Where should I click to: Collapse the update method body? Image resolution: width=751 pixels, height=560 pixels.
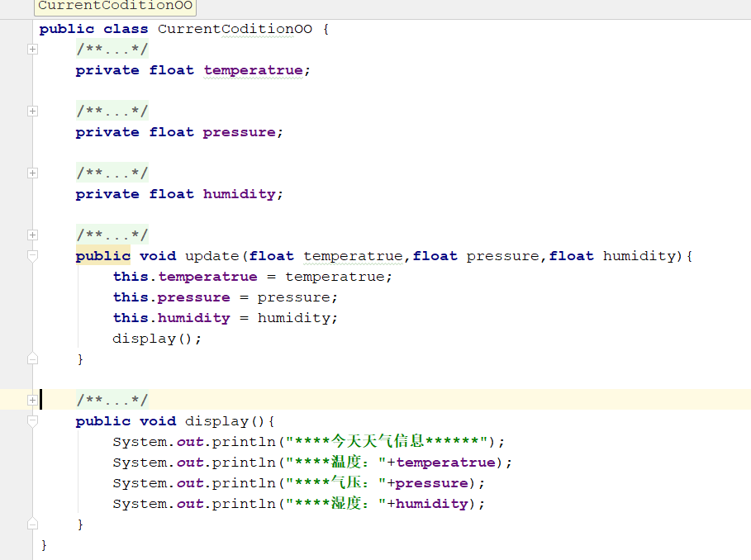click(32, 256)
